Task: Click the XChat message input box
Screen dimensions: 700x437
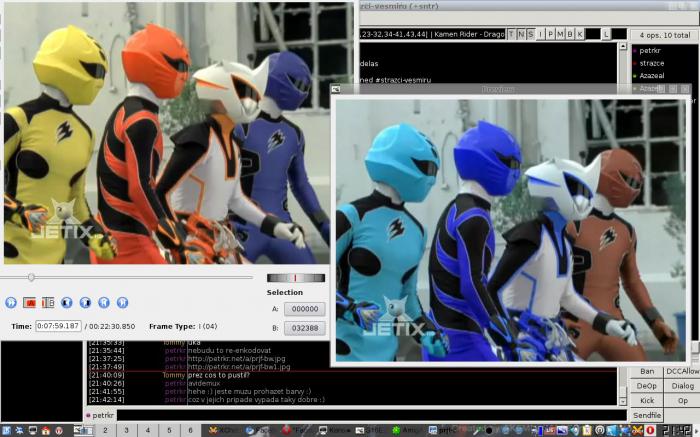Action: pos(371,415)
